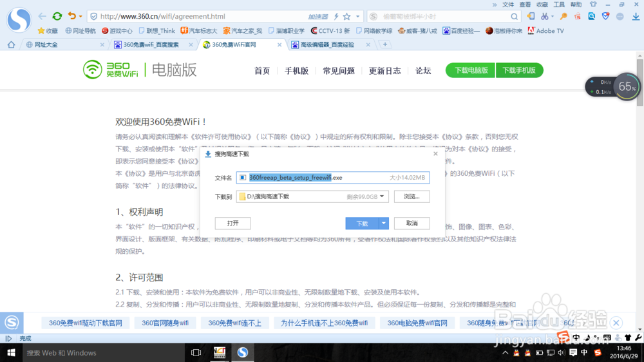Open the CCTV-13 bookmark
This screenshot has height=362, width=644.
pos(330,31)
